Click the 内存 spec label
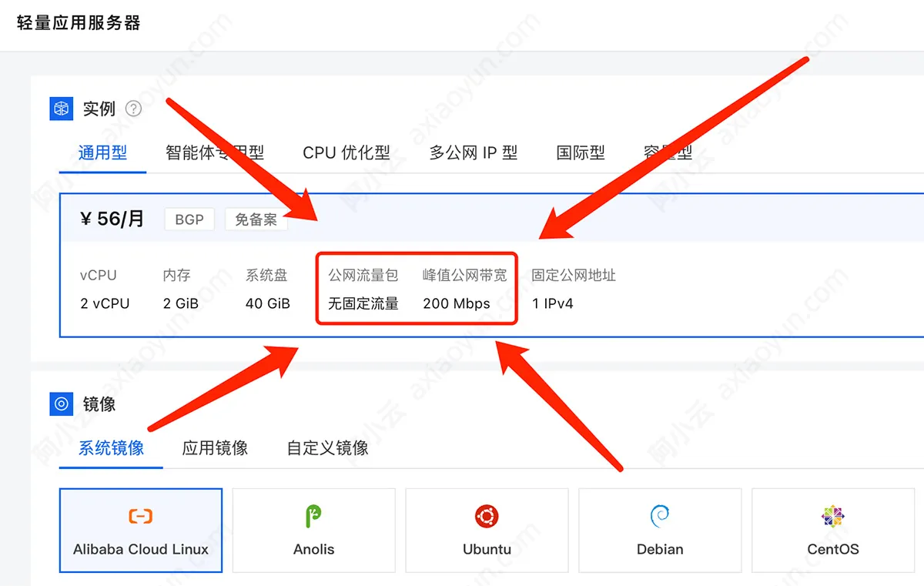The image size is (924, 586). [x=177, y=275]
